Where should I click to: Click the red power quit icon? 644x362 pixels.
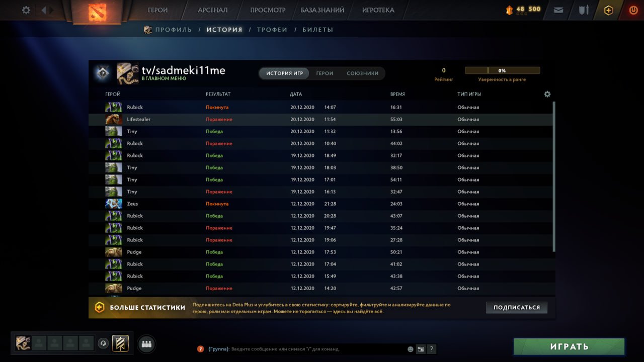click(633, 10)
